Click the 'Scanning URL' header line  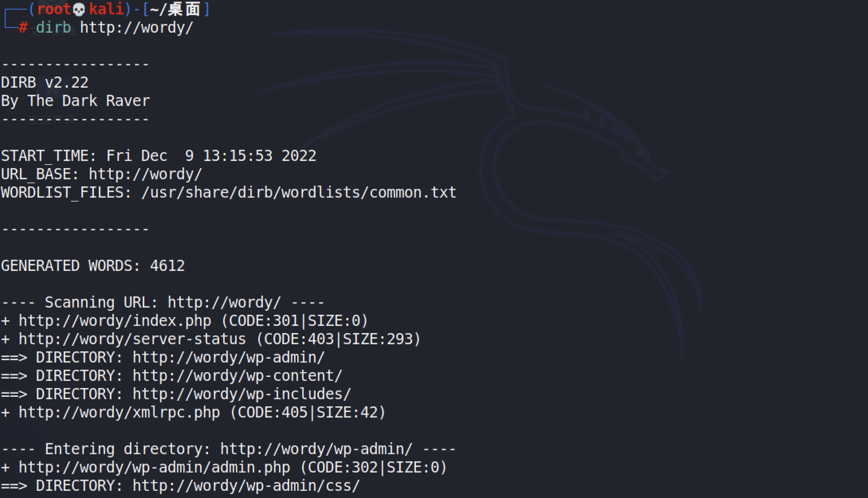click(163, 302)
